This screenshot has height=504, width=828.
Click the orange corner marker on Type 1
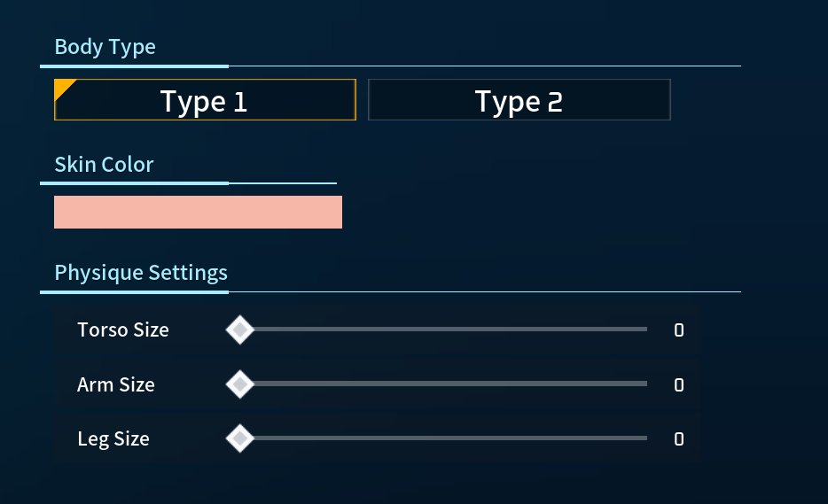pyautogui.click(x=62, y=86)
